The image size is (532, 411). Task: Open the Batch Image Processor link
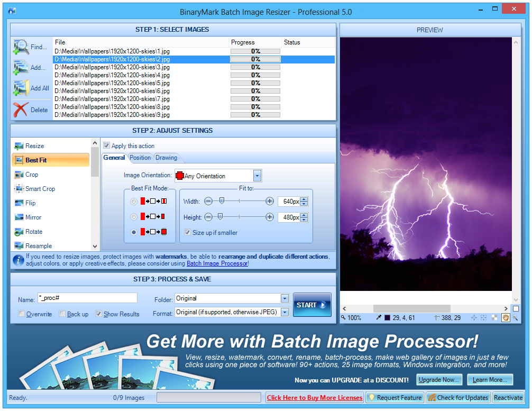217,263
